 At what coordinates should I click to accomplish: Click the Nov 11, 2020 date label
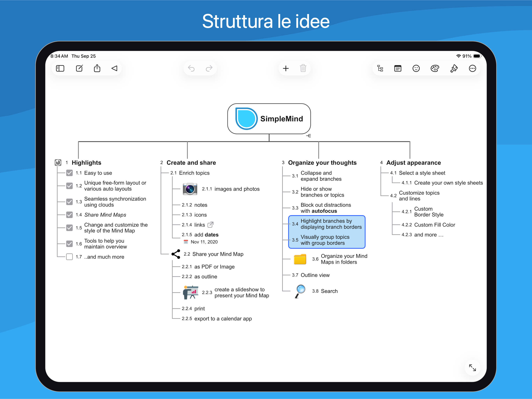(204, 242)
